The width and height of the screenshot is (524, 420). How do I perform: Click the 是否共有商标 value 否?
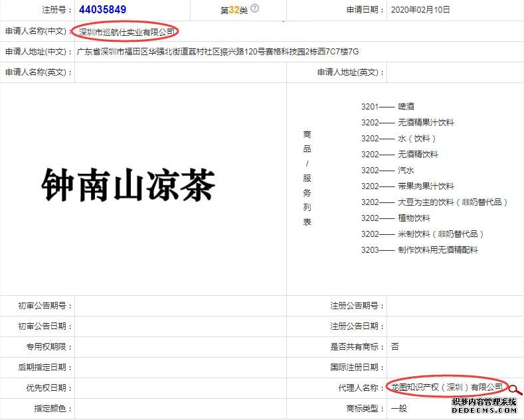point(394,346)
